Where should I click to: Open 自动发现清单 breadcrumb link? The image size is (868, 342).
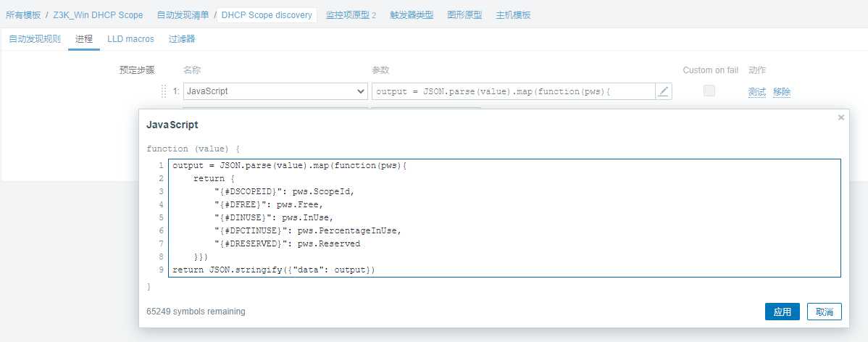point(183,15)
